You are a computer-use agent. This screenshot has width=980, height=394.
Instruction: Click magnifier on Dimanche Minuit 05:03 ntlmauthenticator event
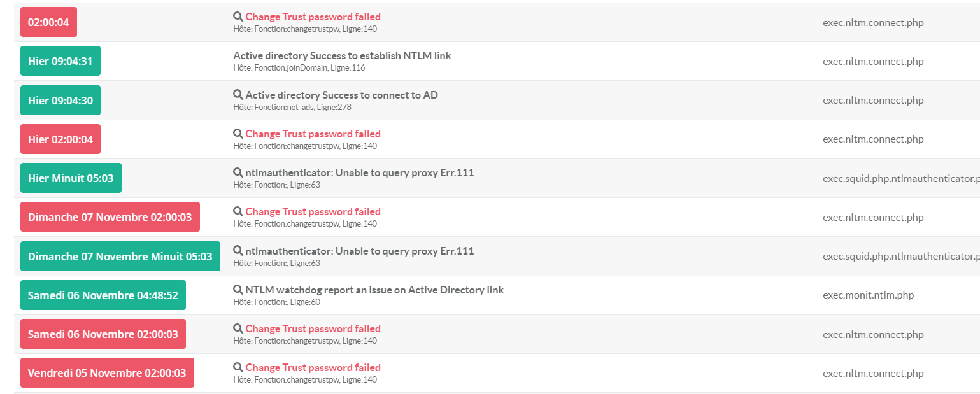pos(238,251)
